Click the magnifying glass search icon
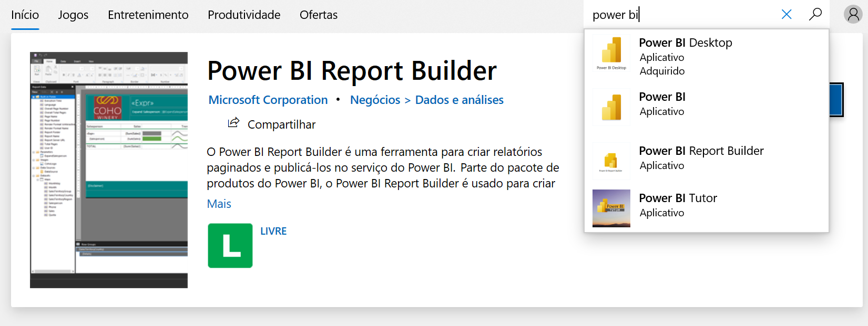This screenshot has height=326, width=868. pos(815,14)
